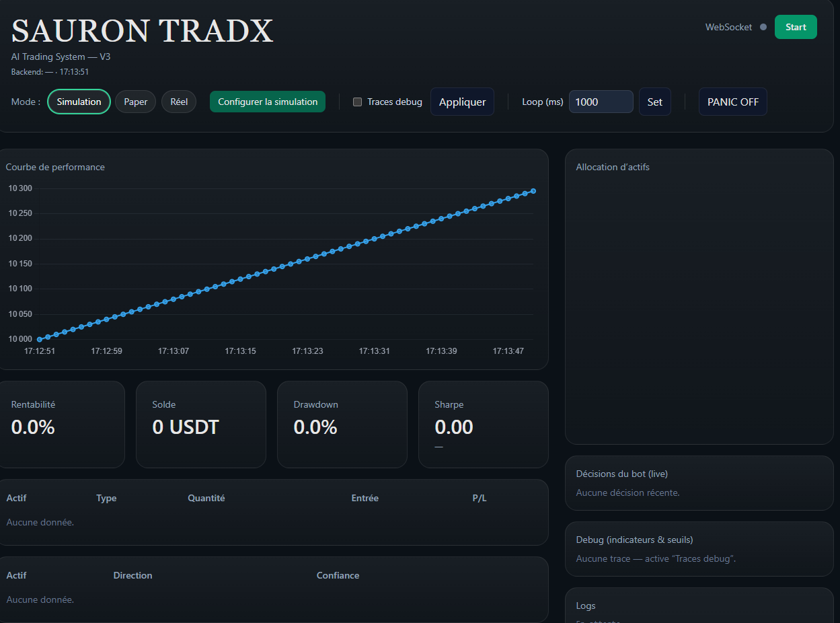The image size is (840, 623).
Task: Open Configurer la simulation
Action: [268, 102]
